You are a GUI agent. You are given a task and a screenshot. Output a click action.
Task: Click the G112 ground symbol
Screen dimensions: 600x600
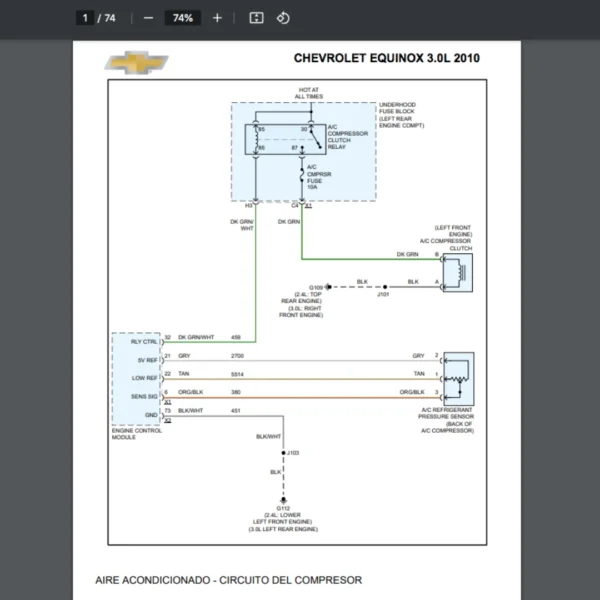pos(282,498)
